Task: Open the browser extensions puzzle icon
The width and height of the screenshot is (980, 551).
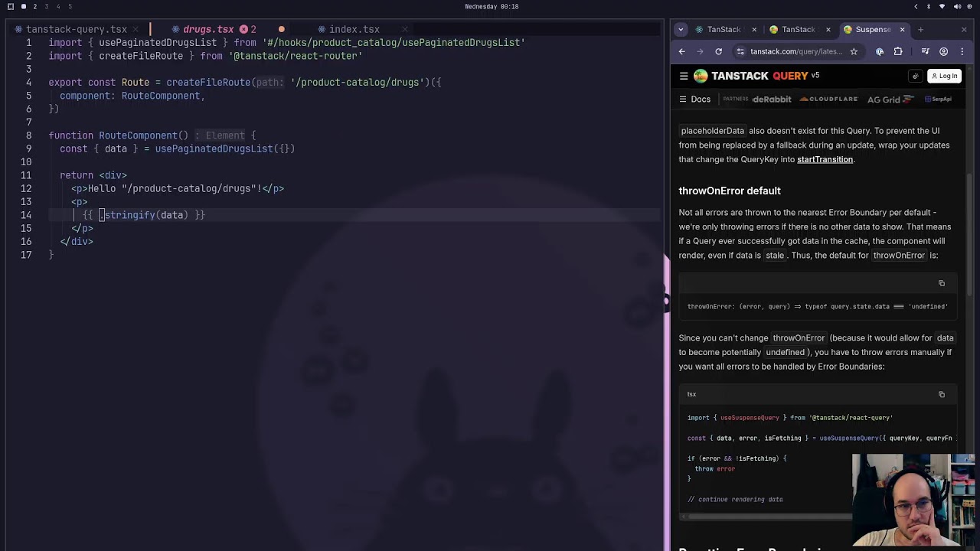Action: click(898, 51)
